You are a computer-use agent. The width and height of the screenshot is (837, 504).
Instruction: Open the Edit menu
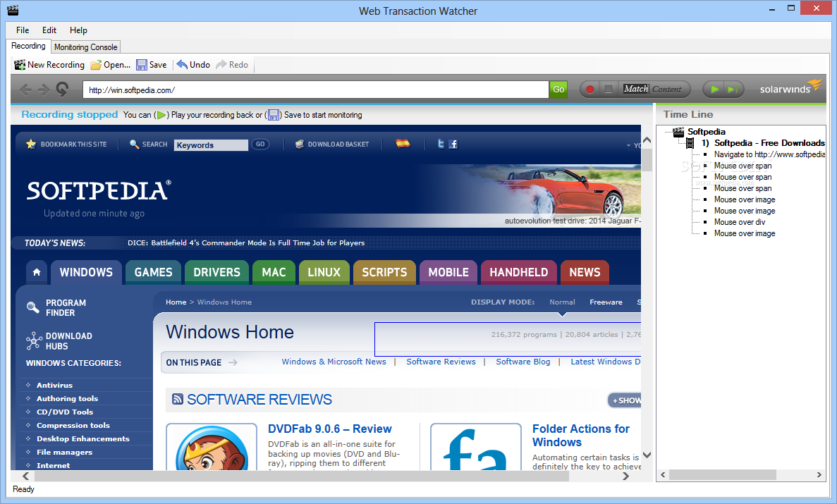coord(49,30)
